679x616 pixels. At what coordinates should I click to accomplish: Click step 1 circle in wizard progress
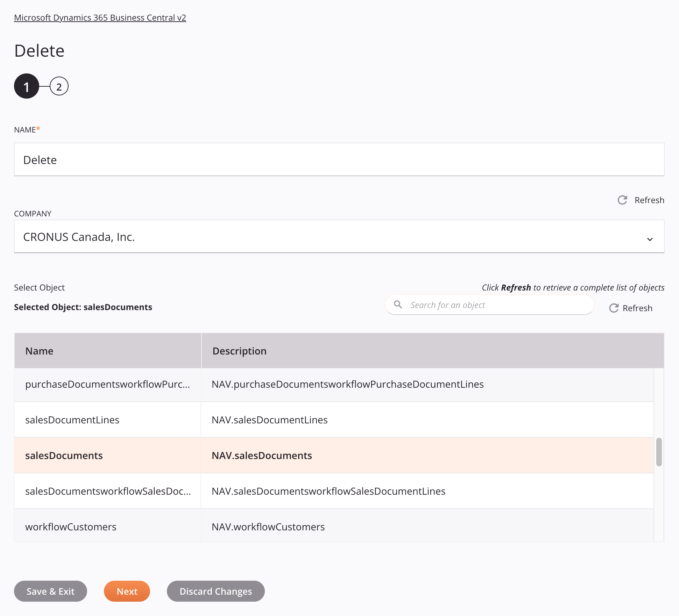coord(27,86)
